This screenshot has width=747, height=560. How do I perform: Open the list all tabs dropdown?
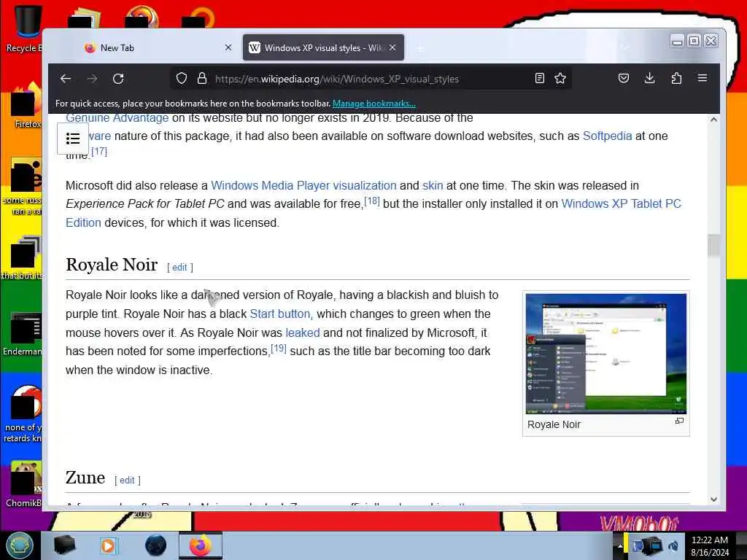[625, 47]
